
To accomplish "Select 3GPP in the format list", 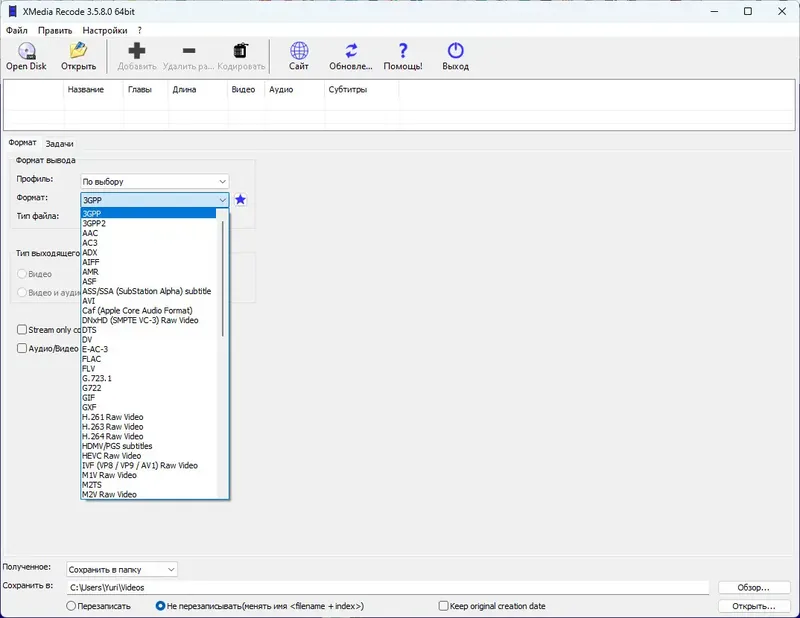I will tap(149, 213).
